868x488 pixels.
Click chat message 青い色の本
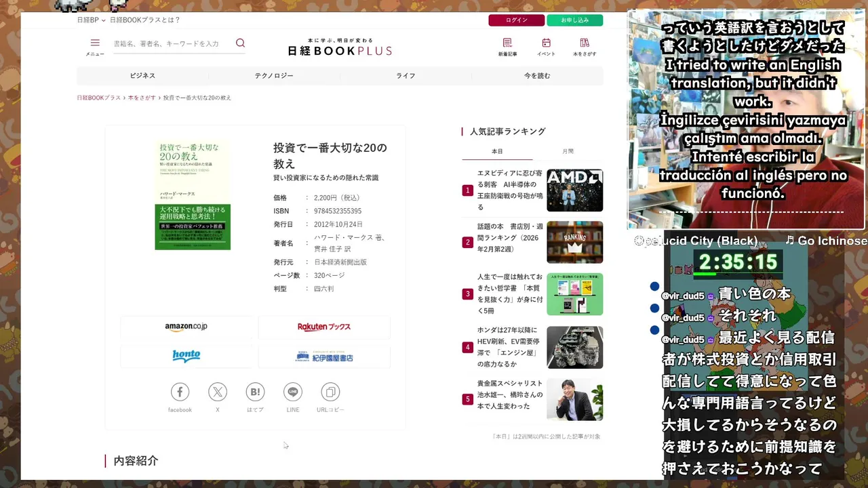(x=754, y=295)
